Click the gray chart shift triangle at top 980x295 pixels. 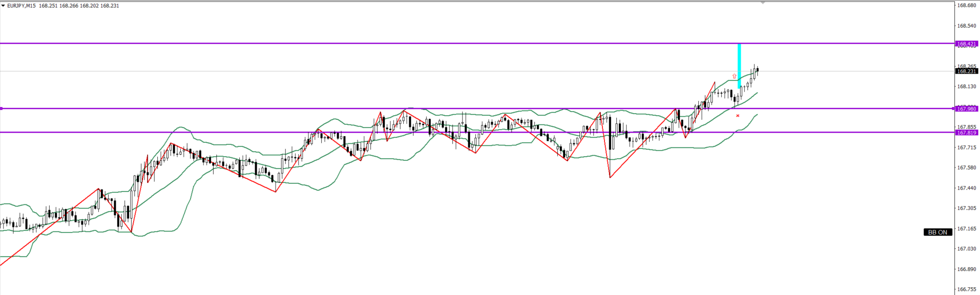coord(763,3)
